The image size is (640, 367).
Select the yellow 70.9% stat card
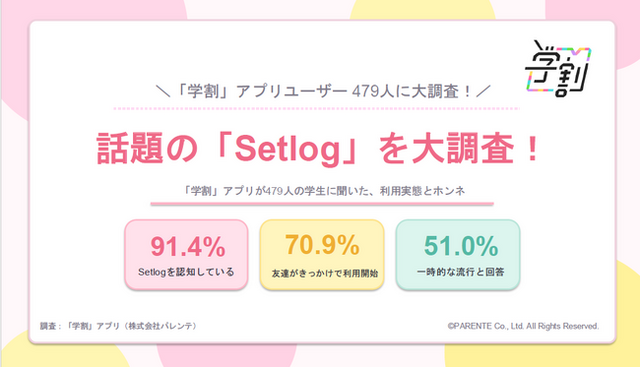[322, 255]
